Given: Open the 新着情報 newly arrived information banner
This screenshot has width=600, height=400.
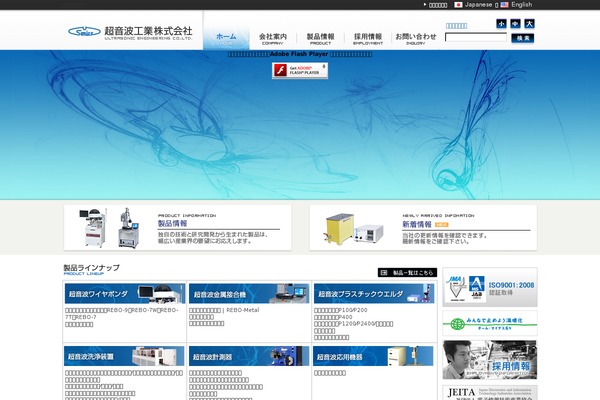Looking at the screenshot, I should pyautogui.click(x=423, y=228).
